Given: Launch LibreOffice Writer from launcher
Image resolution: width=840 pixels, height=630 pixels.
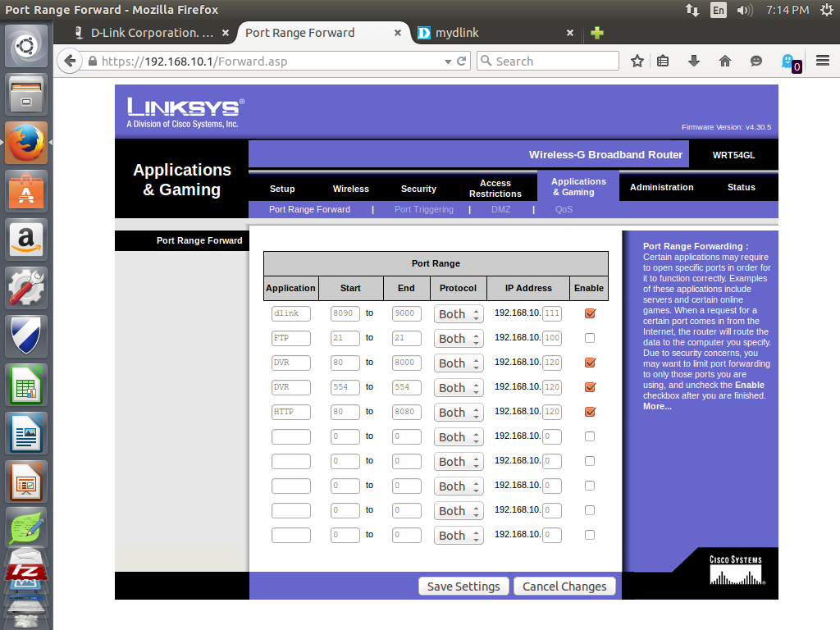Looking at the screenshot, I should point(26,433).
